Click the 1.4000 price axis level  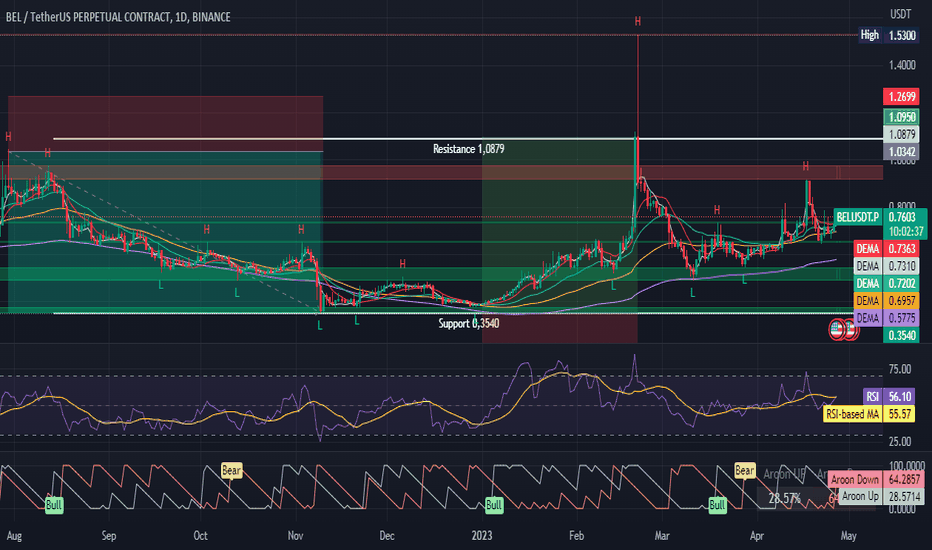click(902, 65)
